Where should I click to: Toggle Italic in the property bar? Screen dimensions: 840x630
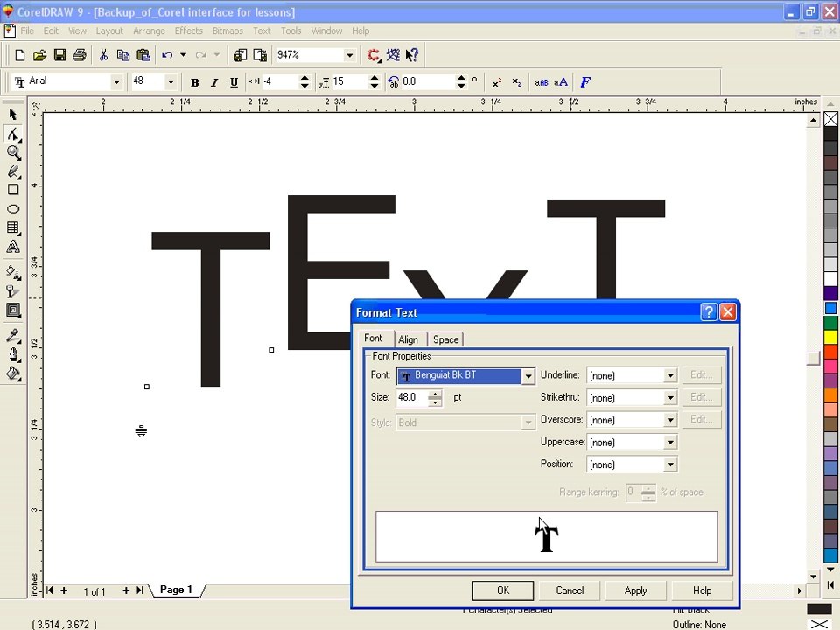point(214,82)
